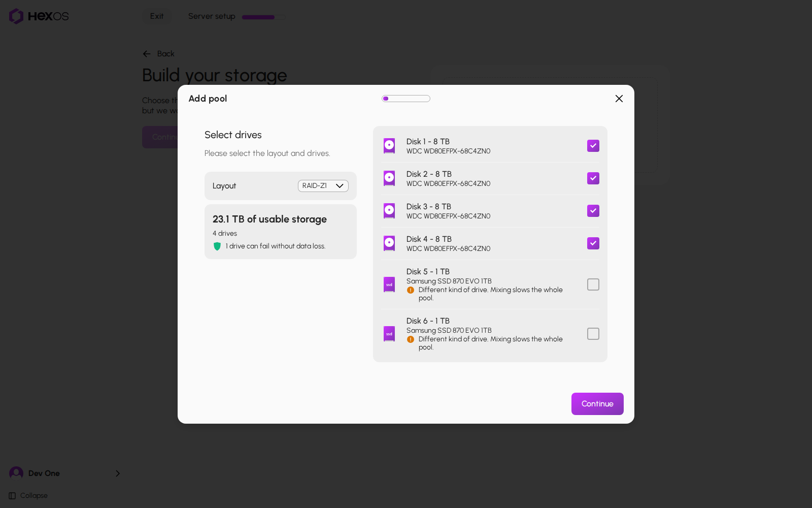The height and width of the screenshot is (508, 812).
Task: Click Disk 2 model WDC WD80EFPX-68C4ZN0
Action: (448, 184)
